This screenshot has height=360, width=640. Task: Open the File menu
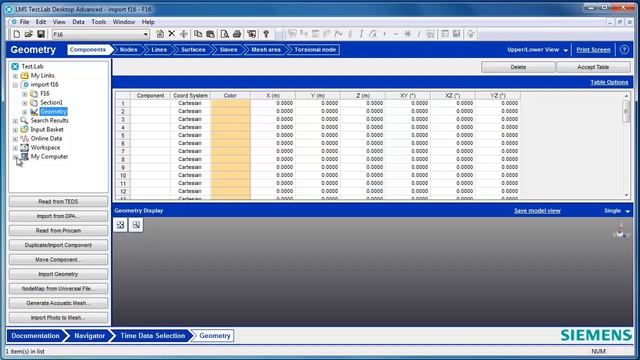(x=24, y=22)
